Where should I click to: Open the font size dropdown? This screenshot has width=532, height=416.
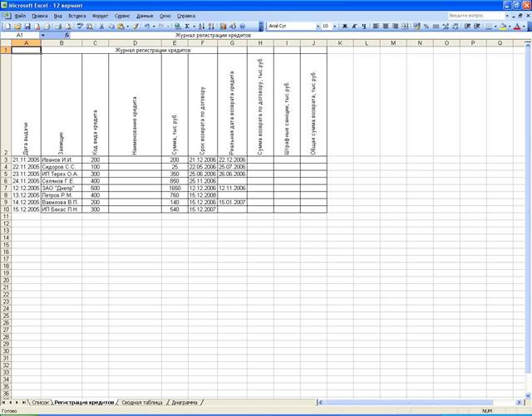[x=334, y=27]
